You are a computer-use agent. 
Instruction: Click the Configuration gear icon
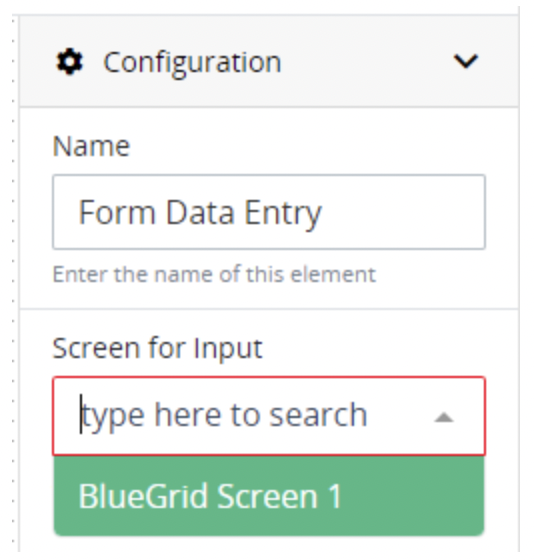pyautogui.click(x=69, y=62)
